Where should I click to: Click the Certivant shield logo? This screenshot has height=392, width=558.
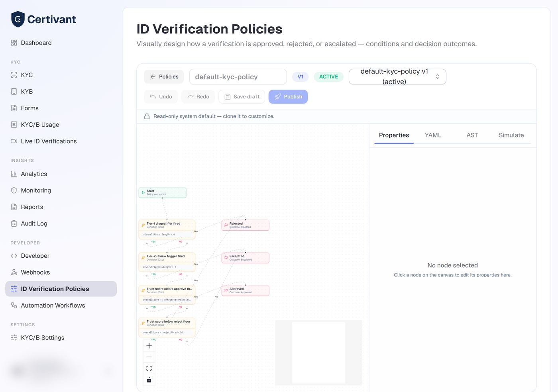pos(18,19)
